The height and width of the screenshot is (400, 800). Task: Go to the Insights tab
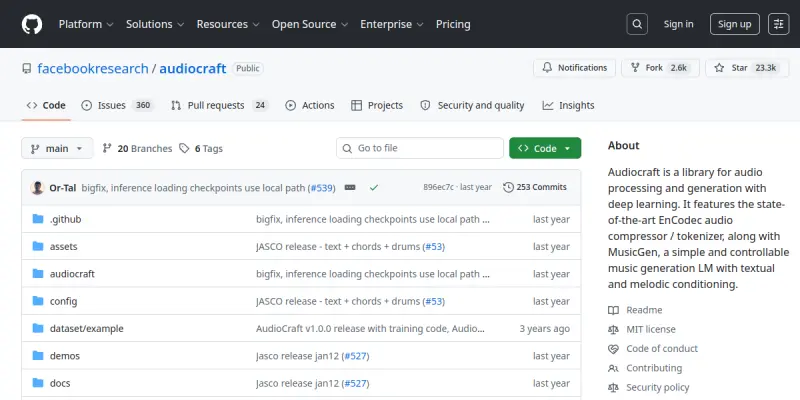(568, 105)
